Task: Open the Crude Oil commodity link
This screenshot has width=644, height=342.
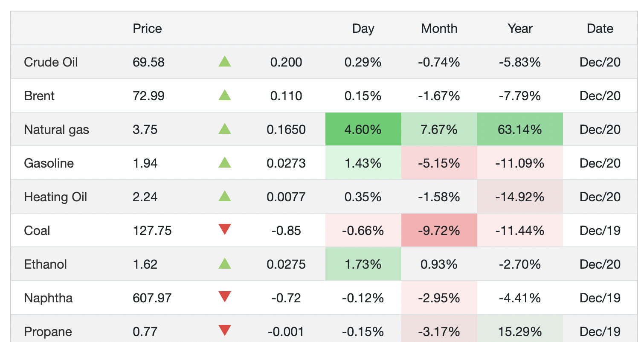Action: point(51,62)
